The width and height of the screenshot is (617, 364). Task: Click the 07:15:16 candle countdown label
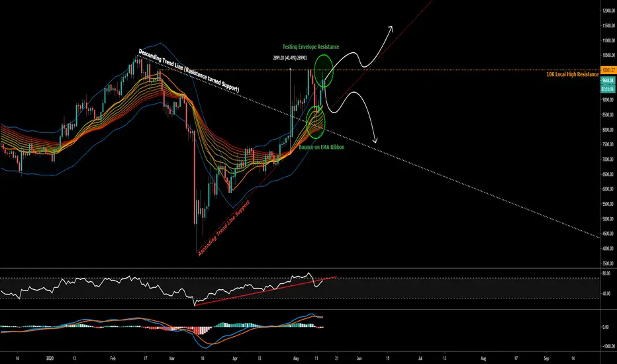[608, 89]
